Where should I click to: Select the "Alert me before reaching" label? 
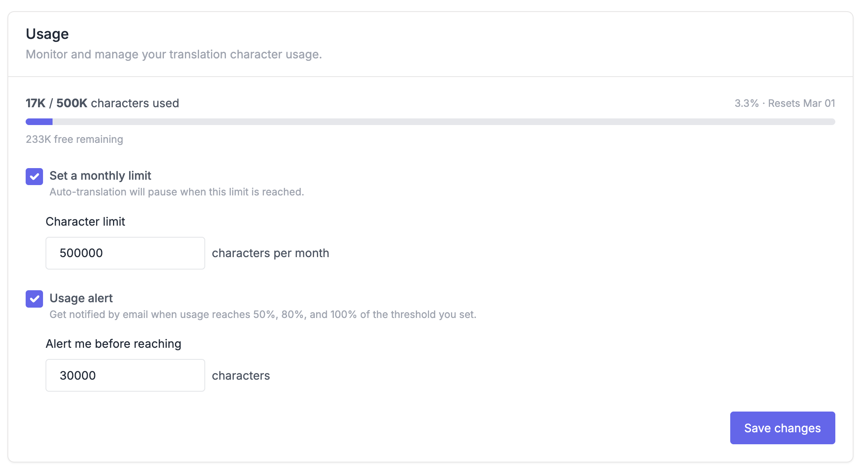point(113,344)
